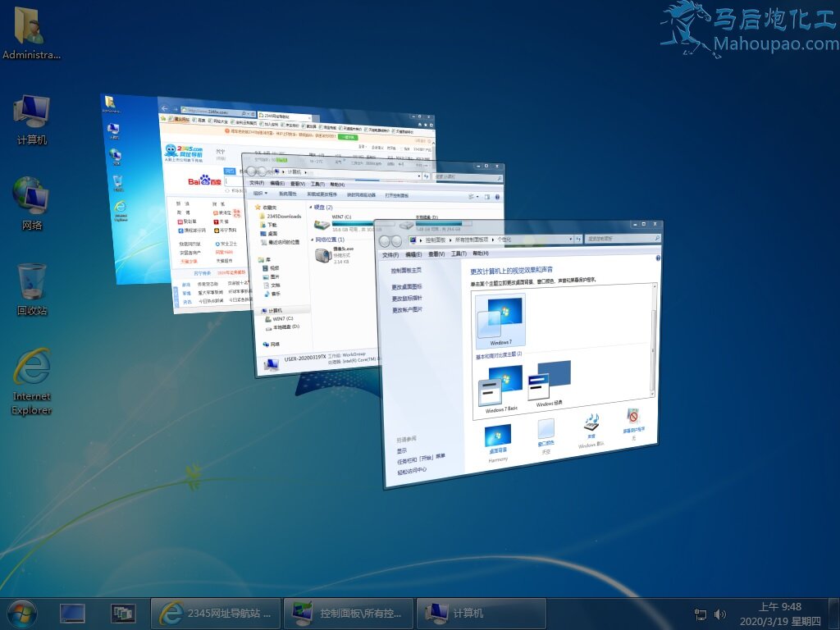Screen dimensions: 840x630
Task: Switch to 2345网址导航站 taskbar window
Action: pyautogui.click(x=215, y=613)
